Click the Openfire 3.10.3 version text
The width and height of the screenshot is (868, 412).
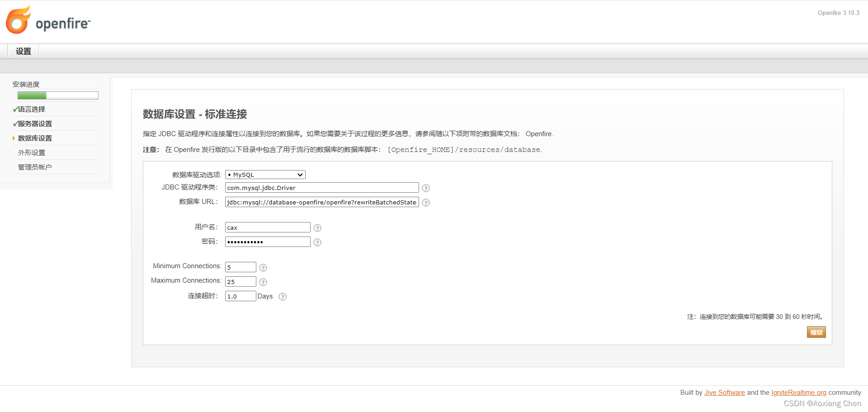coord(839,13)
